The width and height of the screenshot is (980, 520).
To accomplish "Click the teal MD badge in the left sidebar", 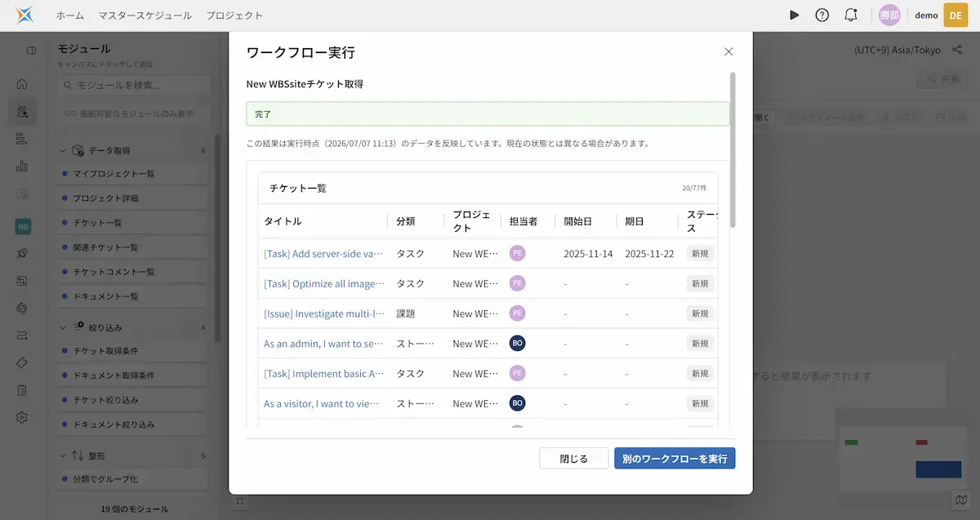I will coord(23,226).
